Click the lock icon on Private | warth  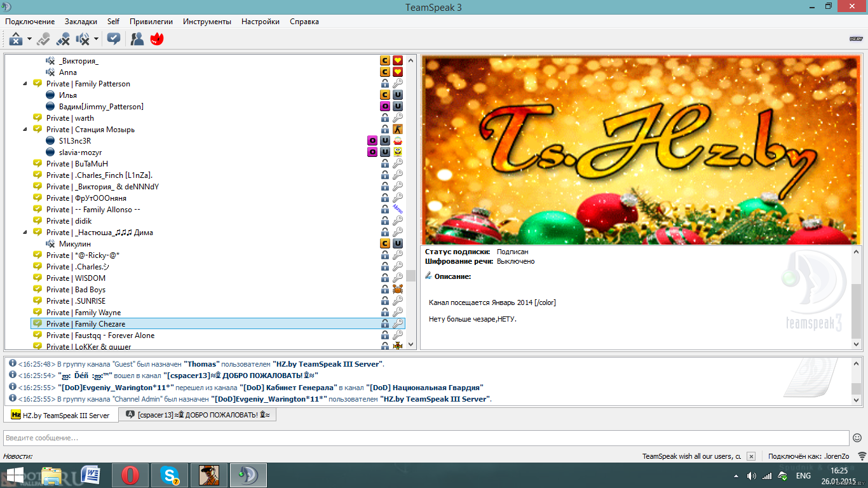coord(385,118)
